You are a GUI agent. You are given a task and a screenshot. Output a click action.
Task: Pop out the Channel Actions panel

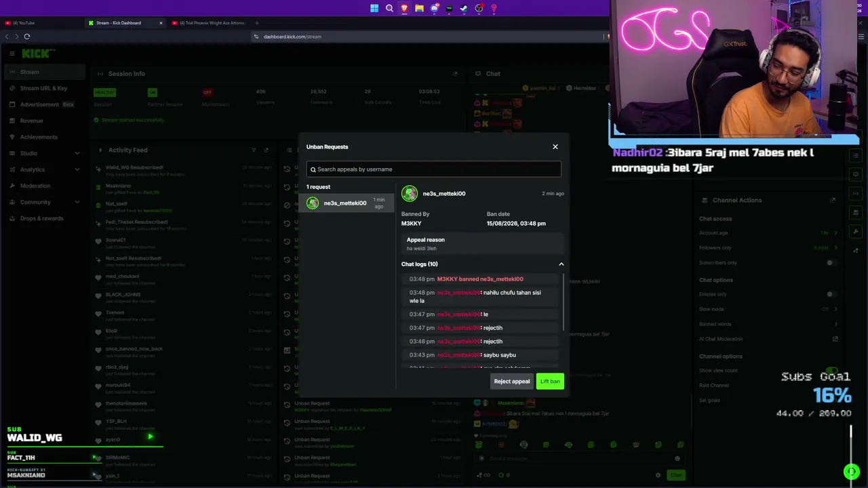click(833, 200)
